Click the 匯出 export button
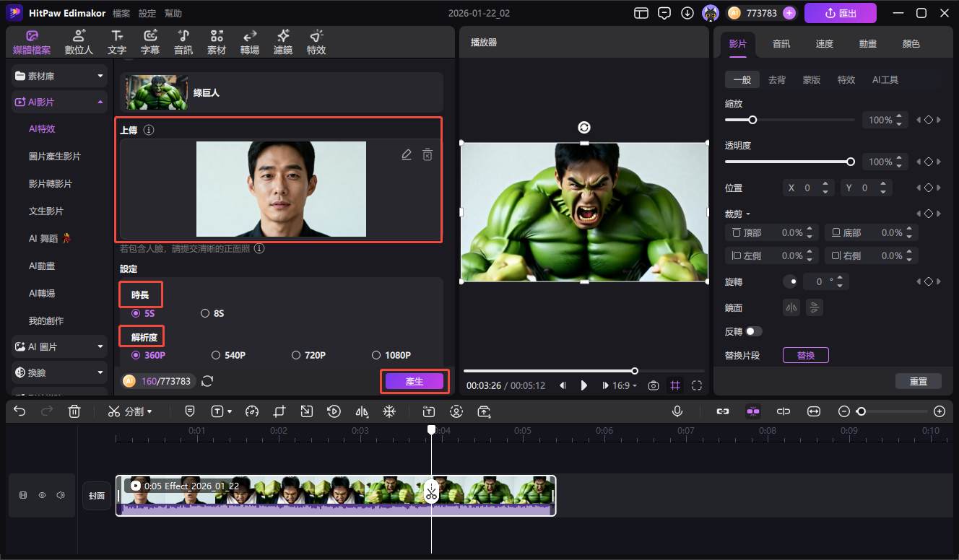The width and height of the screenshot is (959, 560). pyautogui.click(x=840, y=12)
